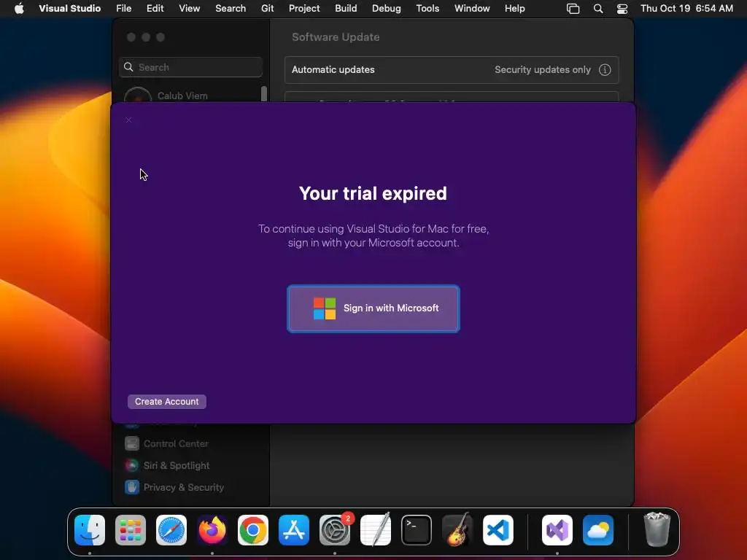This screenshot has height=560, width=747.
Task: Open the View menu
Action: point(189,8)
